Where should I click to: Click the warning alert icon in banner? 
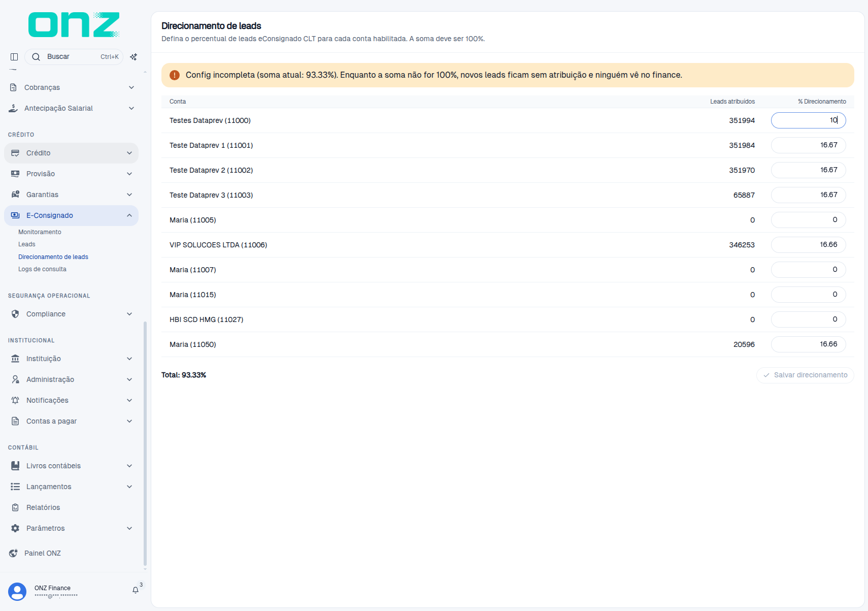[175, 75]
